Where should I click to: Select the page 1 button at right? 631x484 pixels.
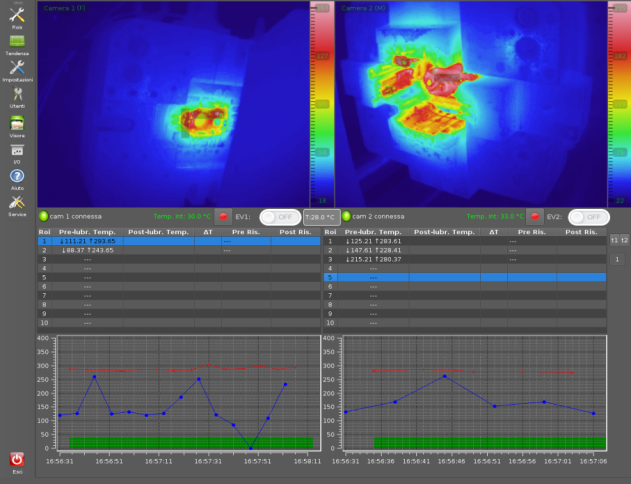(619, 259)
